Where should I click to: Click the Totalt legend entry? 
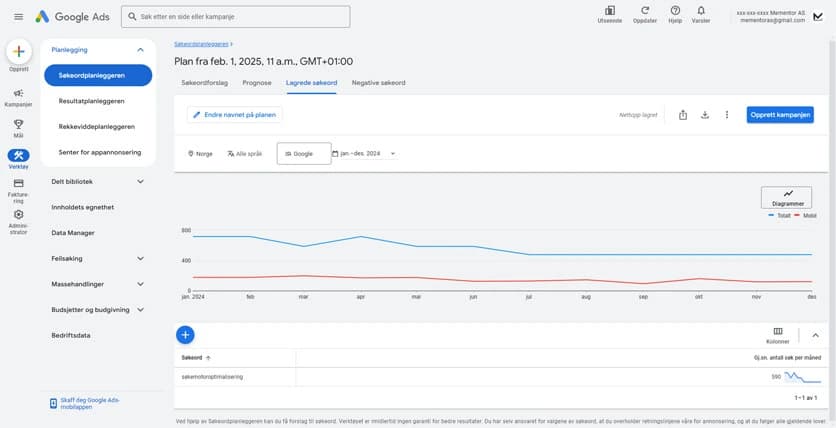click(780, 215)
